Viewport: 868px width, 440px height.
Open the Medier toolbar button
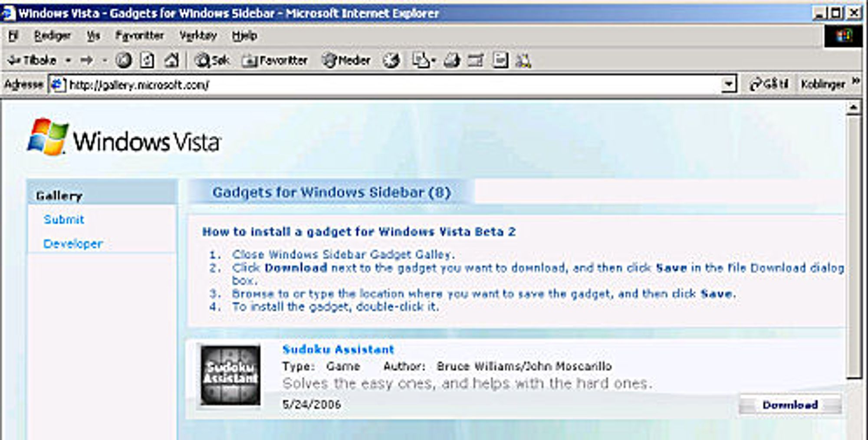click(346, 60)
